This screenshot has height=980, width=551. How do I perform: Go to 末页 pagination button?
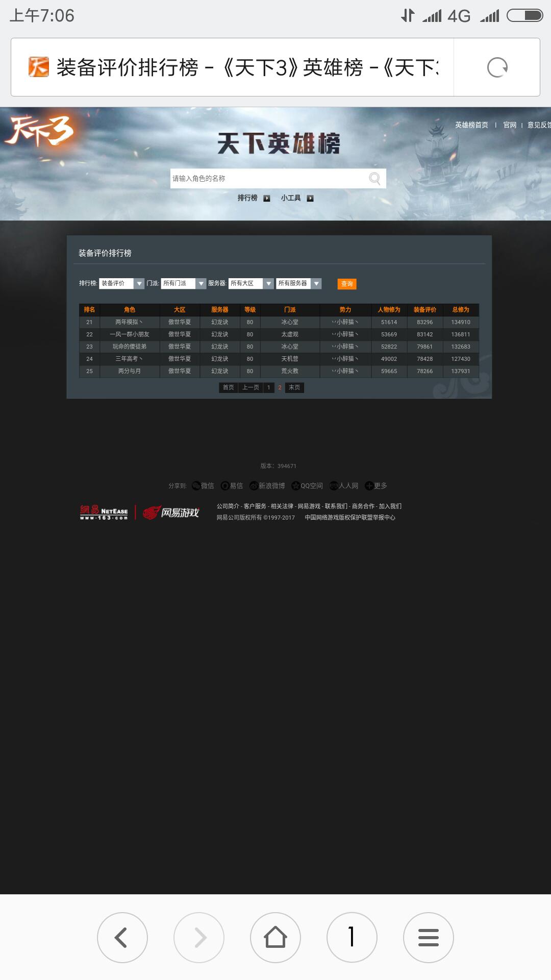tap(294, 387)
